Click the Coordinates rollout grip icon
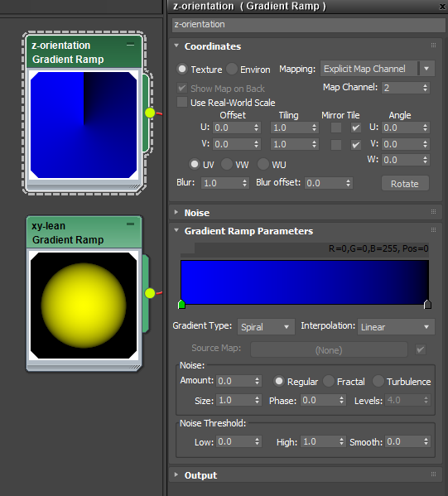 pos(433,46)
